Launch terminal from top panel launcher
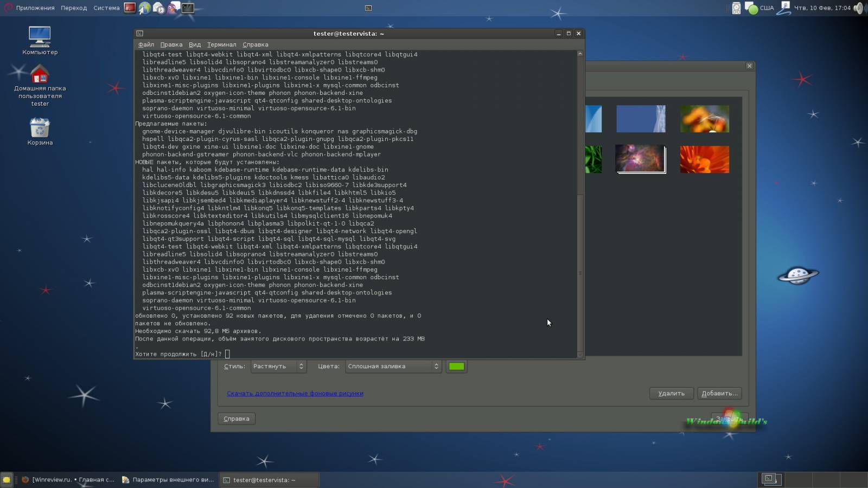Screen dimensions: 868x488 click(x=188, y=8)
